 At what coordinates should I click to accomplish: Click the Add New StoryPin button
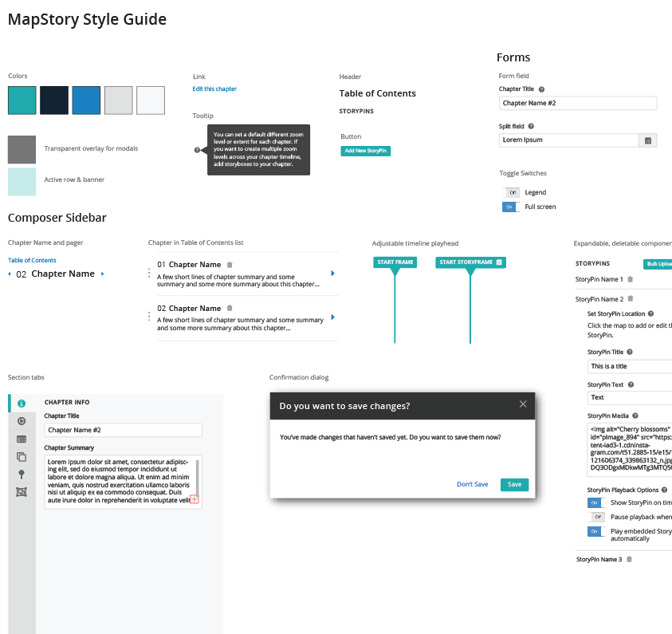pos(366,151)
